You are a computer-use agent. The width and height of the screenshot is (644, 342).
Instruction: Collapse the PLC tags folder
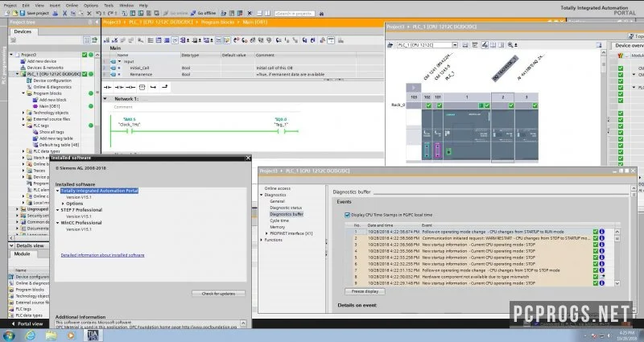23,126
